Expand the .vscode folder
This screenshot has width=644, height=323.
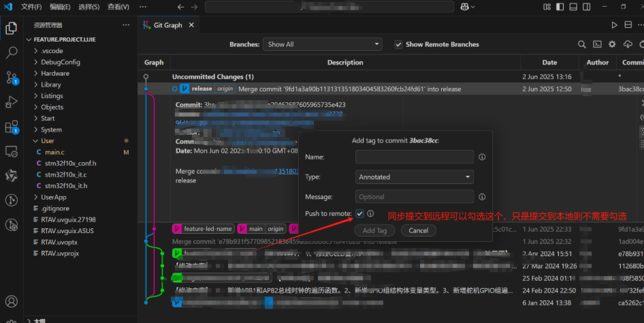coord(52,51)
